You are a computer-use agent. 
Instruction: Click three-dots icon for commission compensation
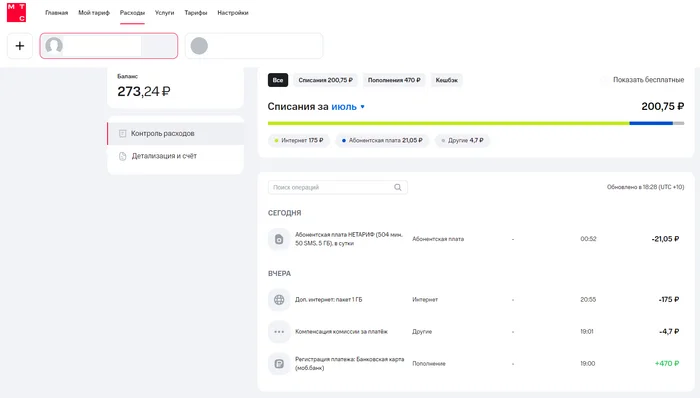(x=279, y=332)
